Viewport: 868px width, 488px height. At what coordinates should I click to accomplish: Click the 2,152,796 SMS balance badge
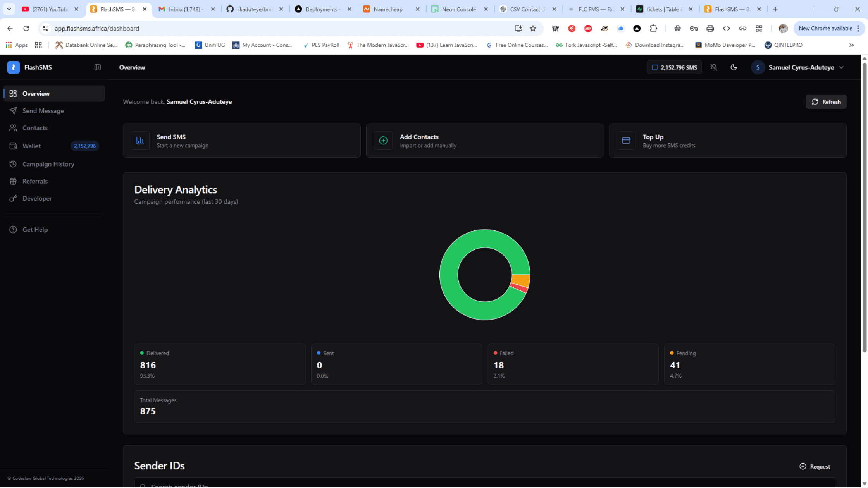click(674, 67)
